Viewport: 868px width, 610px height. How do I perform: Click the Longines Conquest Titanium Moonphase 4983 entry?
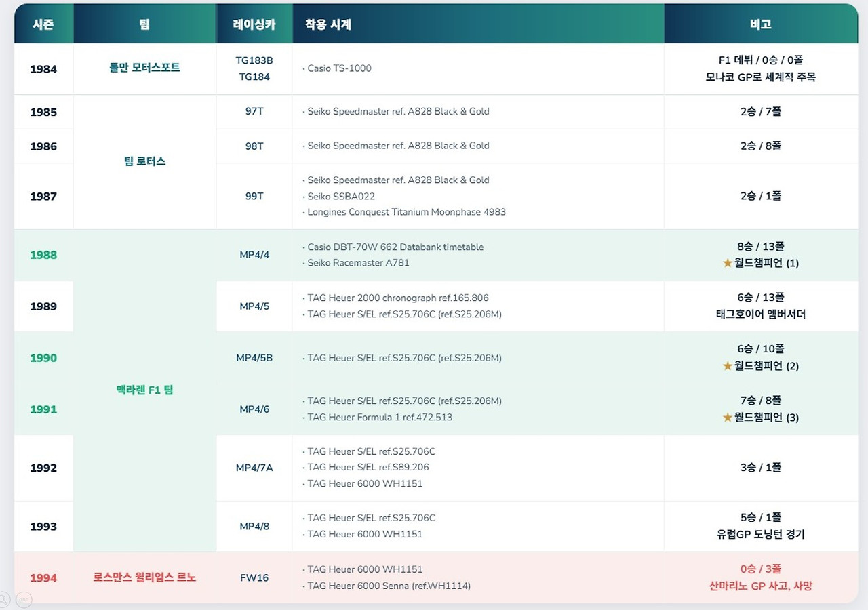click(404, 212)
